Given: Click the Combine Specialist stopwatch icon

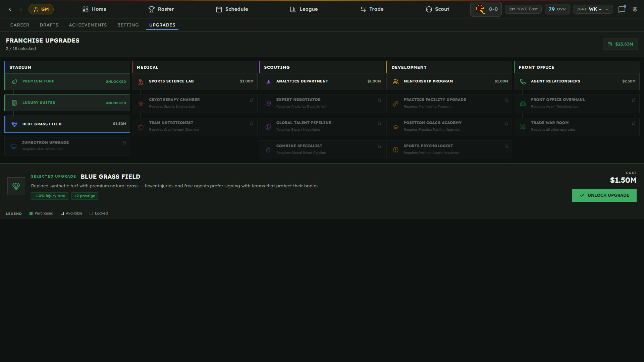Looking at the screenshot, I should click(x=268, y=150).
